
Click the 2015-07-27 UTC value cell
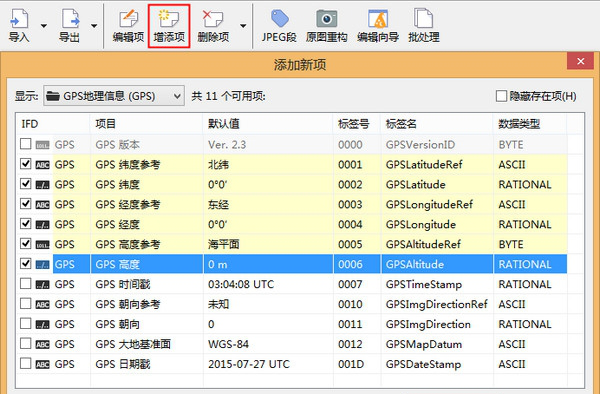(x=249, y=364)
